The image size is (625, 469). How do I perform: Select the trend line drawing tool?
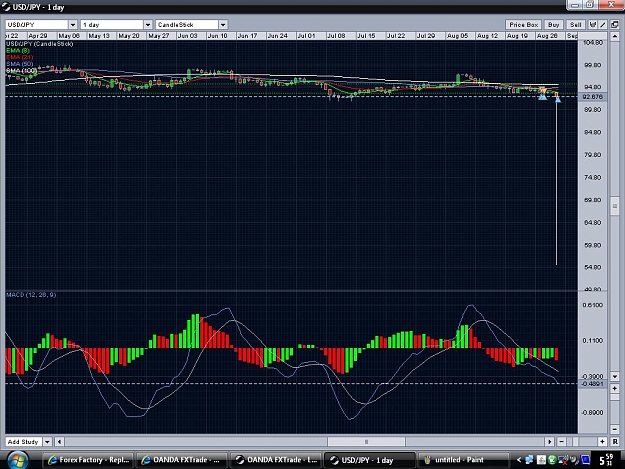[x=603, y=25]
